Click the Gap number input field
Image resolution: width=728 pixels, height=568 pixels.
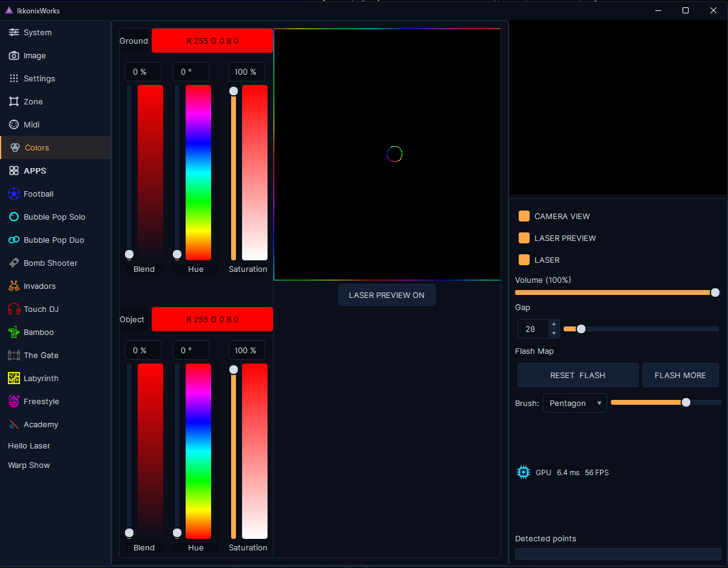(x=533, y=329)
